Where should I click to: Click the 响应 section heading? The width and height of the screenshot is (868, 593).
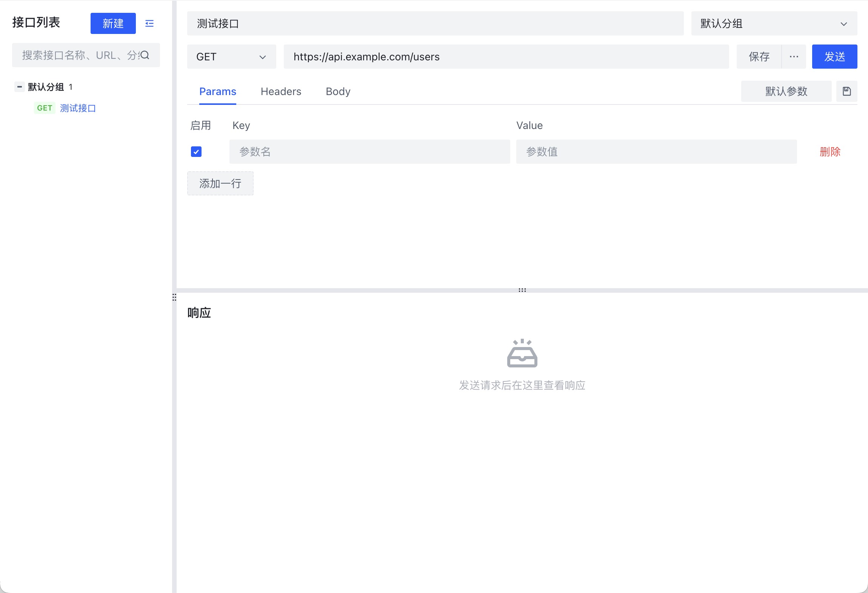tap(199, 313)
